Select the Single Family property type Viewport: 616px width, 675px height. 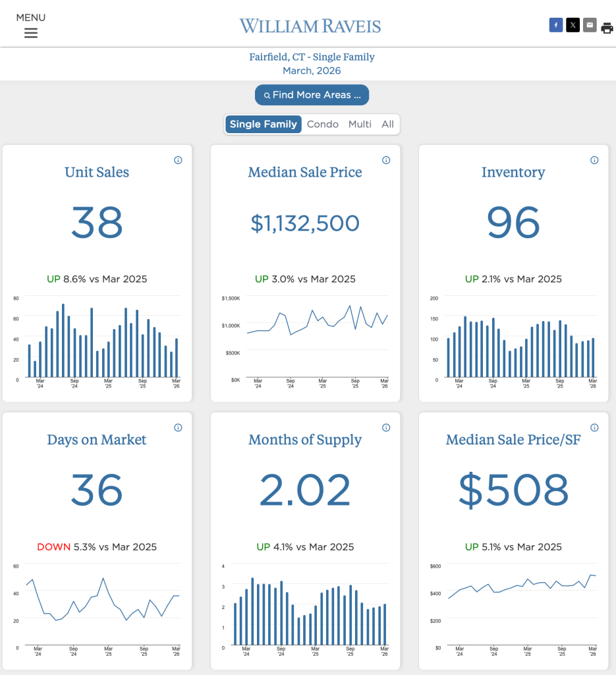click(264, 124)
